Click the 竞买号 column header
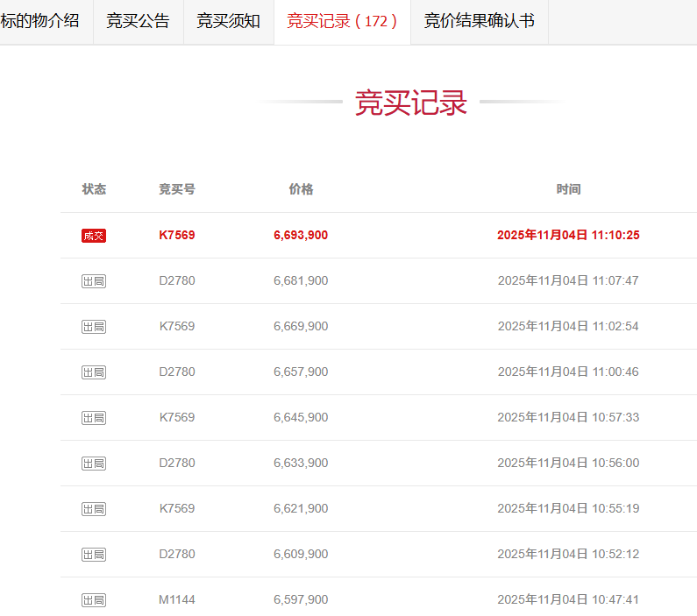697x616 pixels. click(x=177, y=189)
